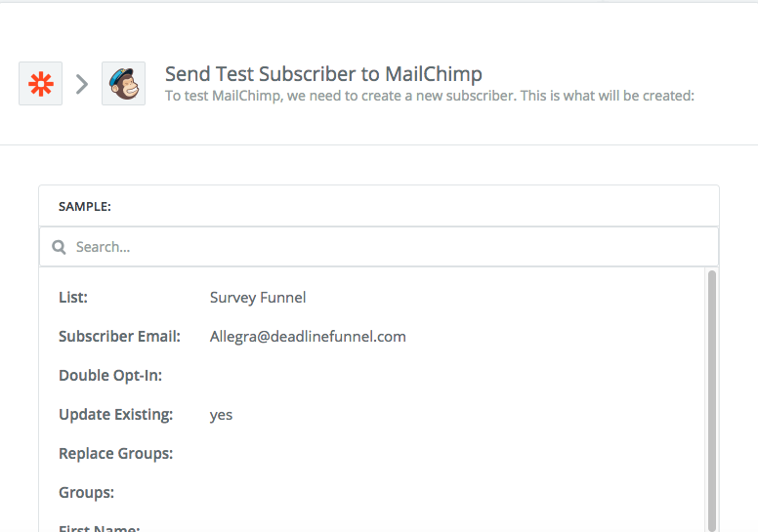
Task: Click the Replace Groups field label
Action: point(115,454)
